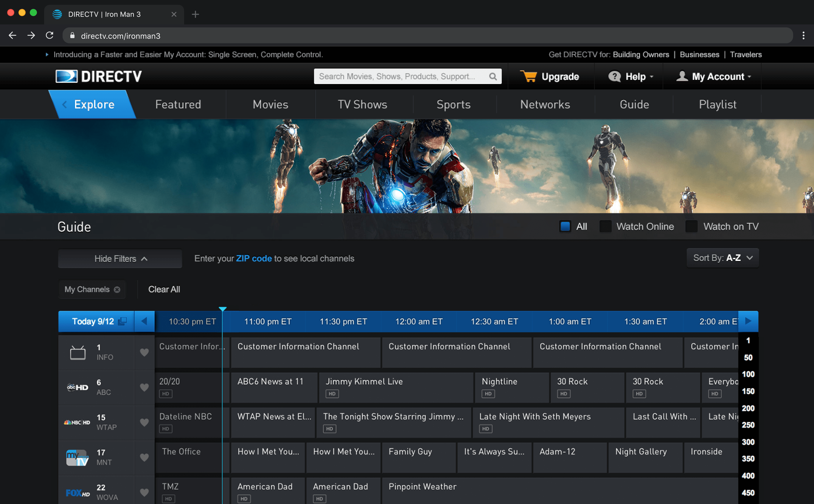The height and width of the screenshot is (504, 814).
Task: Open the Movies tab
Action: pyautogui.click(x=270, y=104)
